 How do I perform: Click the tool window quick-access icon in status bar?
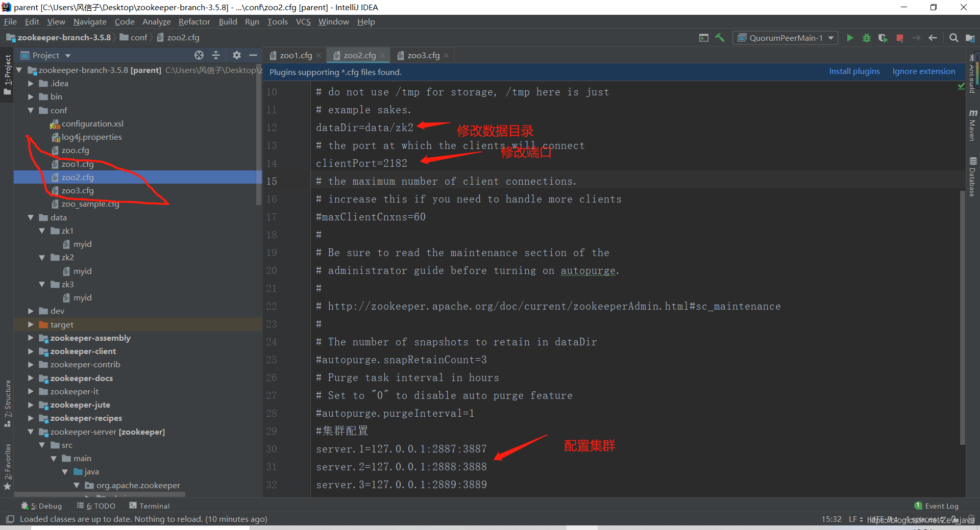click(x=10, y=519)
